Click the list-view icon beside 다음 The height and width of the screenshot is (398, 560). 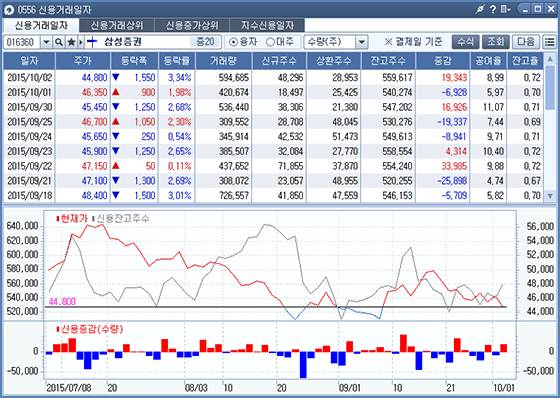pyautogui.click(x=550, y=42)
